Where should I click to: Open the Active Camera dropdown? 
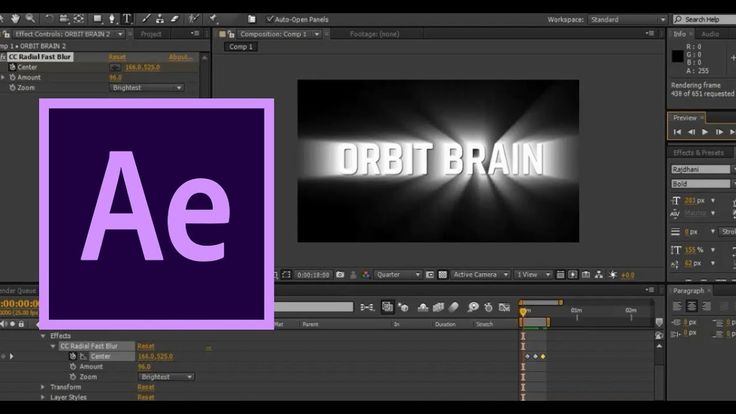coord(480,275)
